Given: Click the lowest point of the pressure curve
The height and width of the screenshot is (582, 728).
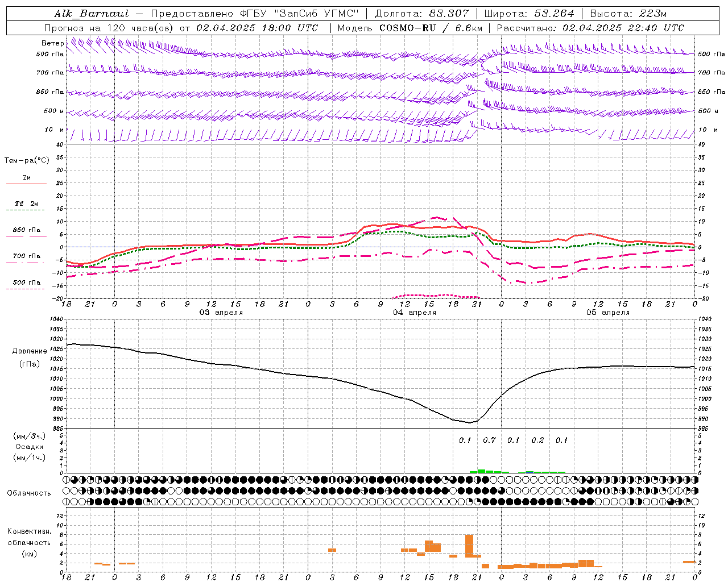Looking at the screenshot, I should pos(470,422).
